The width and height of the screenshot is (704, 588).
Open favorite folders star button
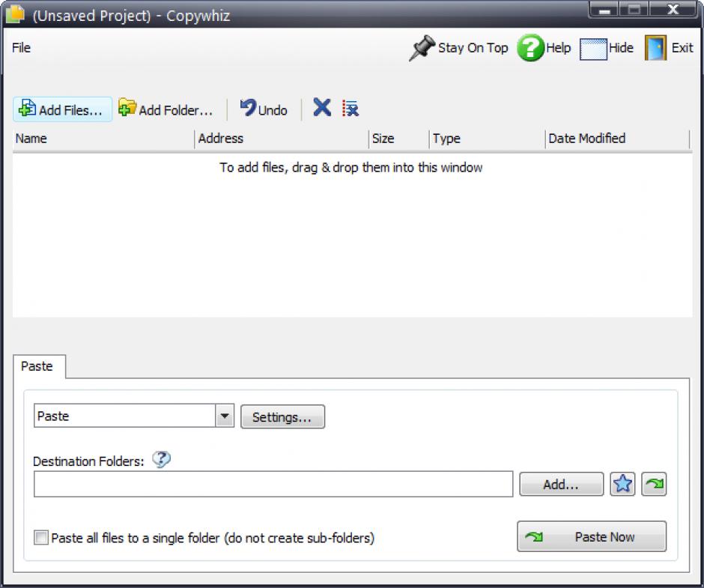coord(622,484)
